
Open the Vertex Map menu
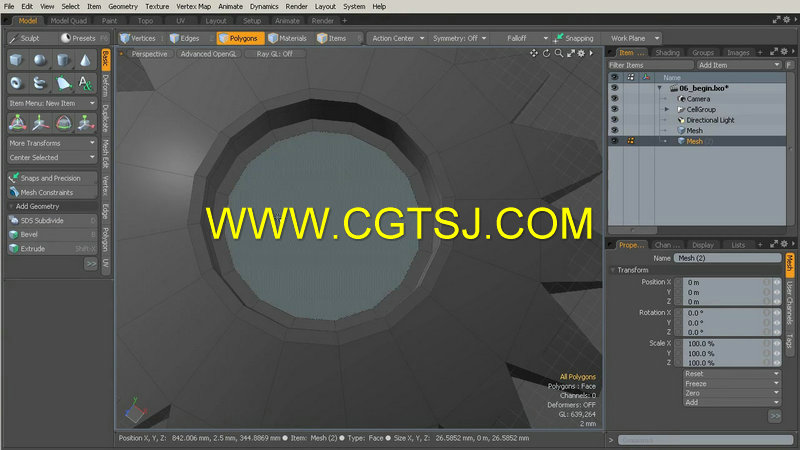click(x=193, y=7)
